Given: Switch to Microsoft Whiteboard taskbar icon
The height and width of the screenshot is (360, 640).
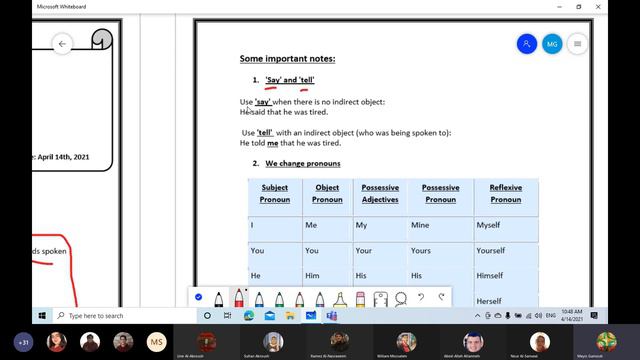Looking at the screenshot, I should [311, 316].
